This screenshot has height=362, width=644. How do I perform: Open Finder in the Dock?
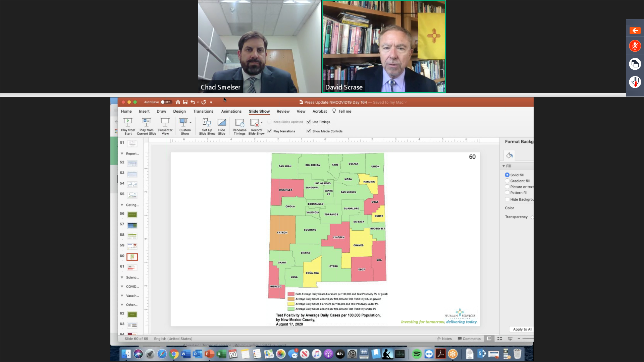point(126,354)
